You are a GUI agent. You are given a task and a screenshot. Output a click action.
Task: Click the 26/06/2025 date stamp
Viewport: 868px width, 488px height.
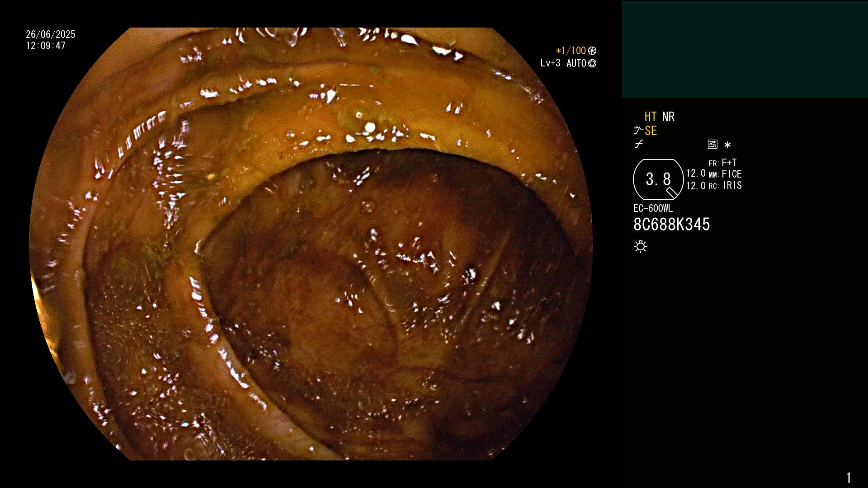[51, 34]
